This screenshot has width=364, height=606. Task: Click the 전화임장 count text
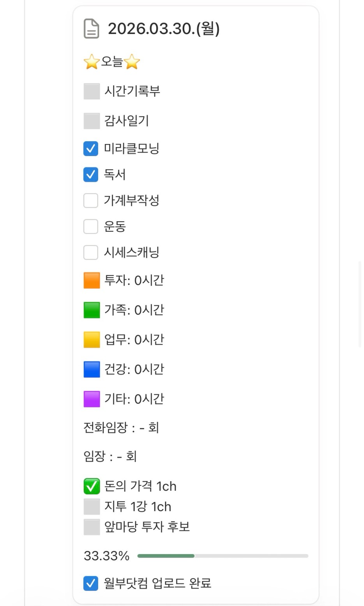pyautogui.click(x=121, y=428)
